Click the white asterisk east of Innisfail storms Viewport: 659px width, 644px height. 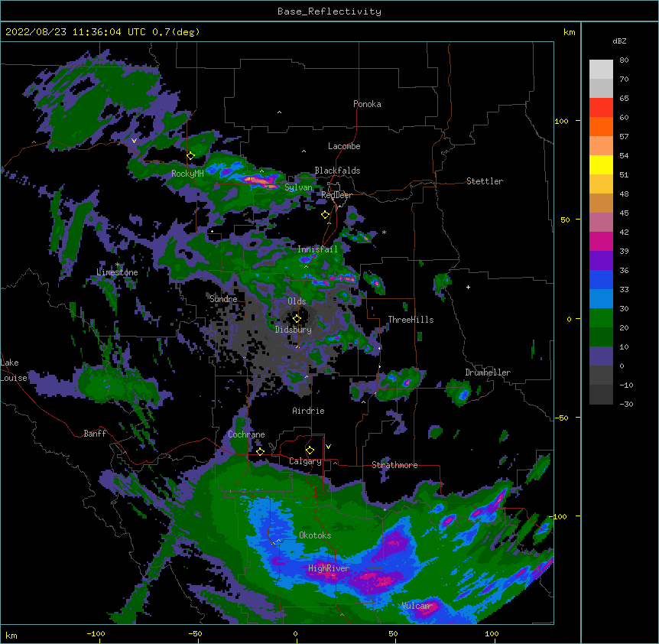point(384,233)
